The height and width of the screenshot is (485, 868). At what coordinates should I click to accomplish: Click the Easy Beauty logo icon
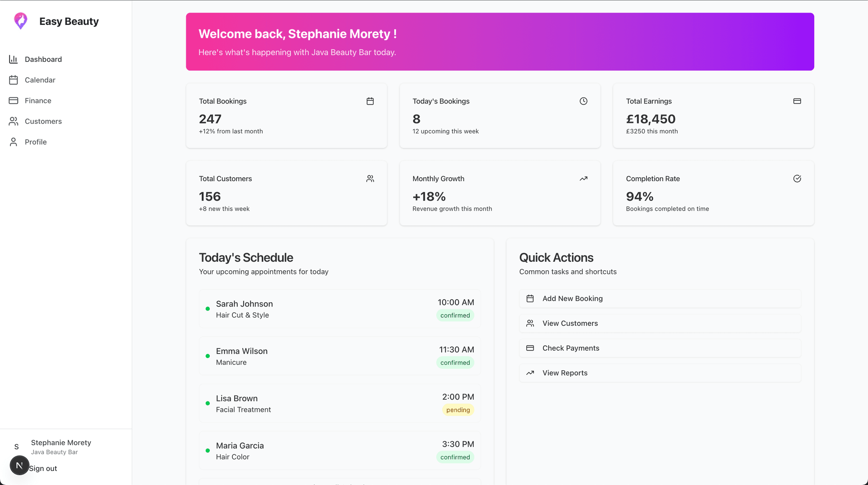tap(20, 21)
